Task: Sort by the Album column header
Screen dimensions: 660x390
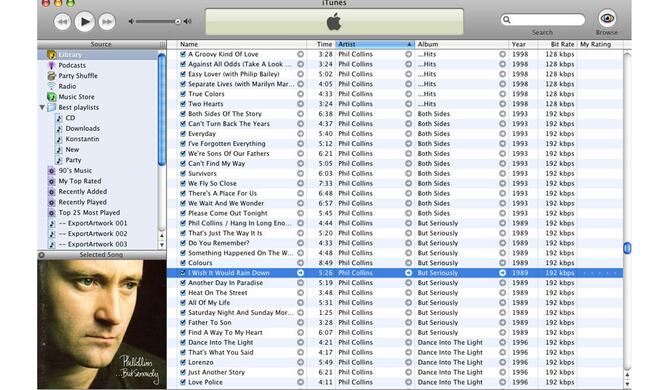Action: pos(462,44)
